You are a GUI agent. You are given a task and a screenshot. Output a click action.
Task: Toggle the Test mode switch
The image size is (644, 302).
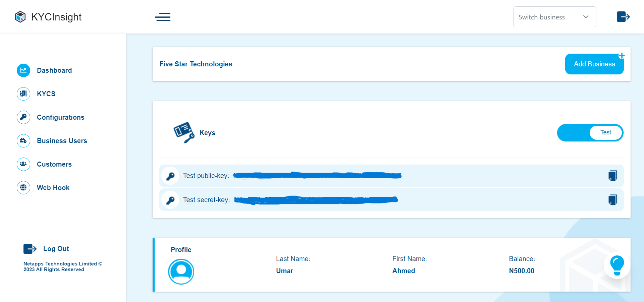[x=590, y=133]
